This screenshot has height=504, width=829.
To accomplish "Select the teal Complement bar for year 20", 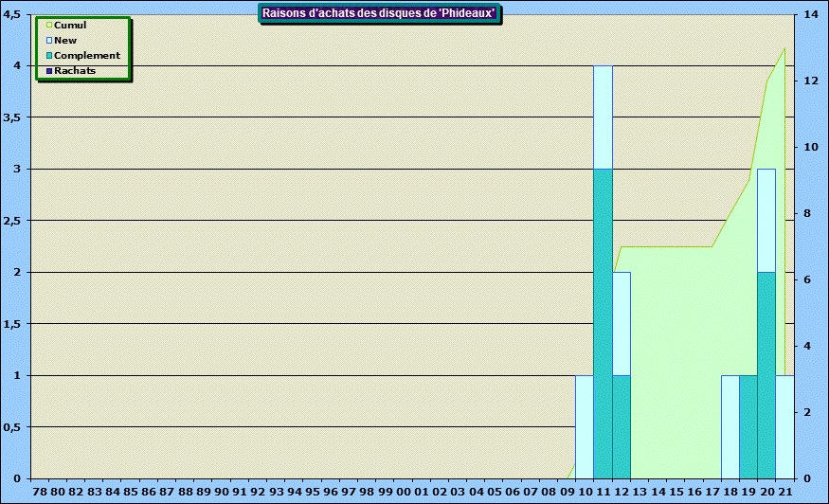I will click(x=766, y=374).
